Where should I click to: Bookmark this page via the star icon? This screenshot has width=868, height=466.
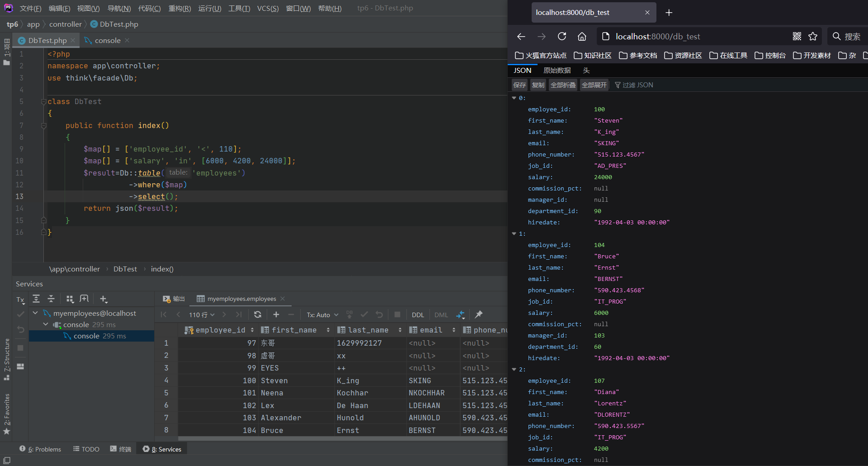[x=814, y=36]
